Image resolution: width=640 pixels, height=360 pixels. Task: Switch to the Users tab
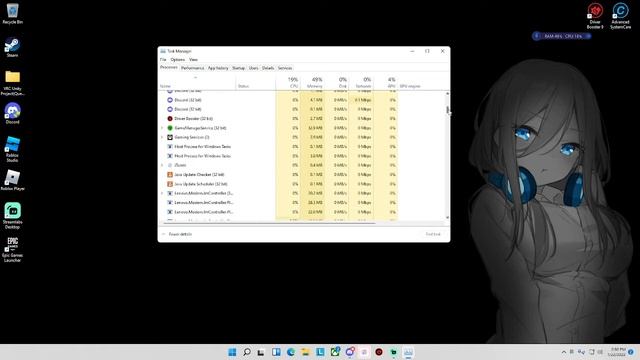tap(253, 68)
